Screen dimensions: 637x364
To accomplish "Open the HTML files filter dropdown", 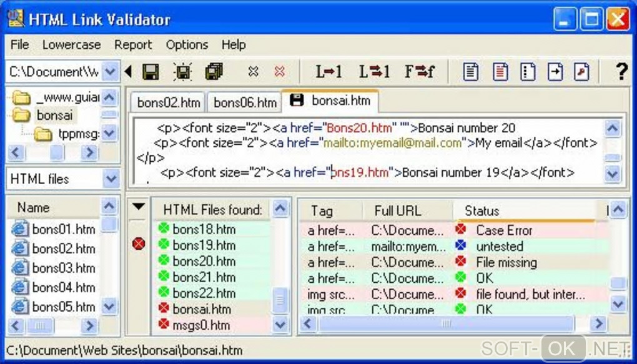I will (x=111, y=179).
